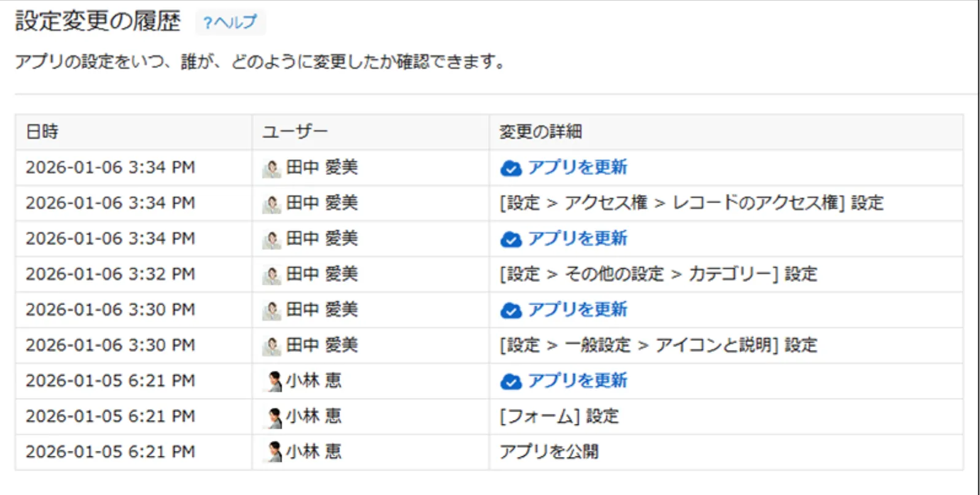Open the second アプリを更新 link from the top
Viewport: 980px width, 495px height.
pos(577,238)
